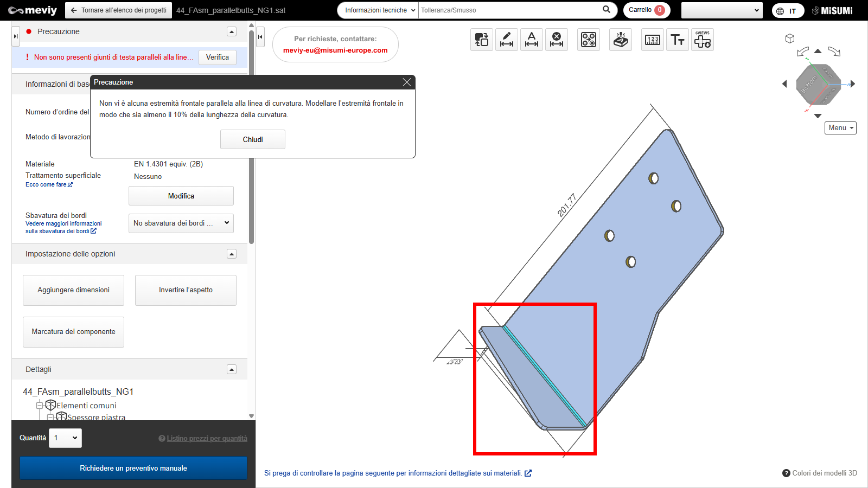
Task: Open the view Menu dropdown
Action: (x=840, y=128)
